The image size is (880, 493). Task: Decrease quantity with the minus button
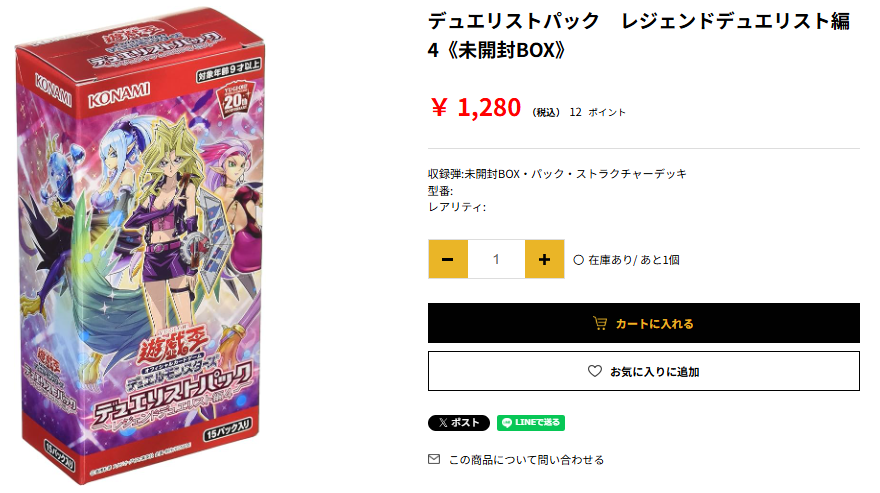(448, 259)
